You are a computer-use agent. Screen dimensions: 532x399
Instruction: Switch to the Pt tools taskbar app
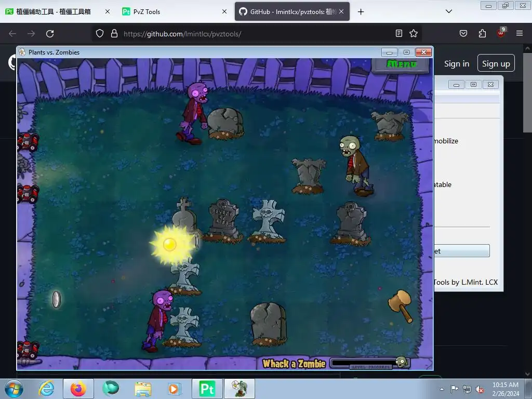tap(207, 389)
